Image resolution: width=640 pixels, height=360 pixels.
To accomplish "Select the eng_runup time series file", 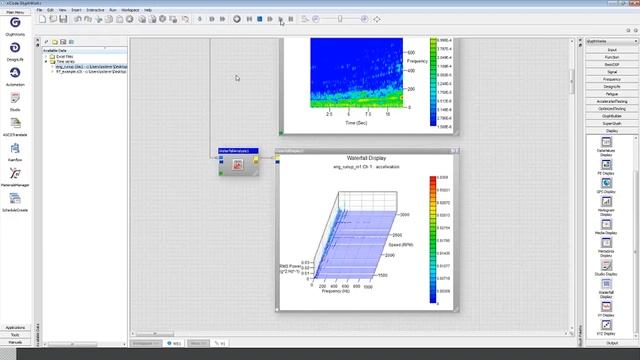I will point(91,67).
